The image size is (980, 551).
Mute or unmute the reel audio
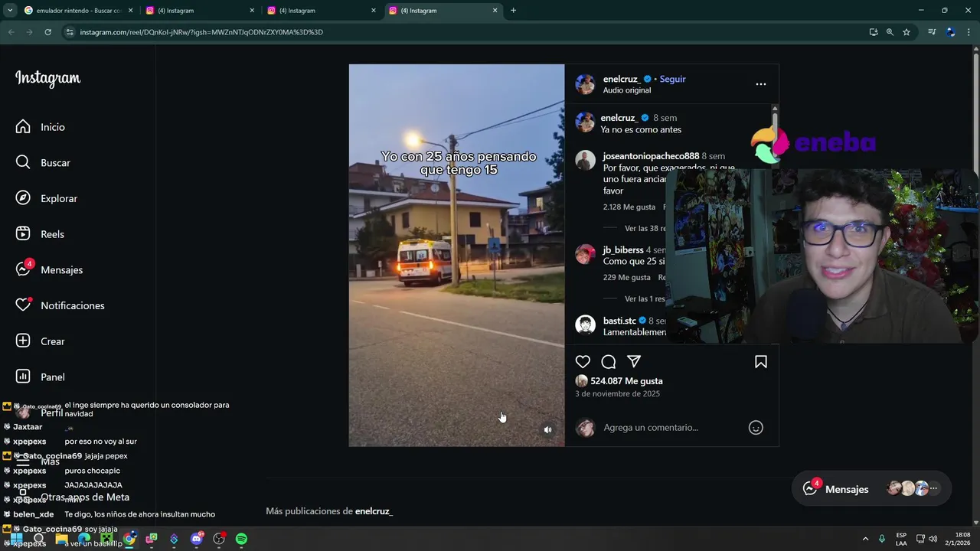pyautogui.click(x=547, y=430)
